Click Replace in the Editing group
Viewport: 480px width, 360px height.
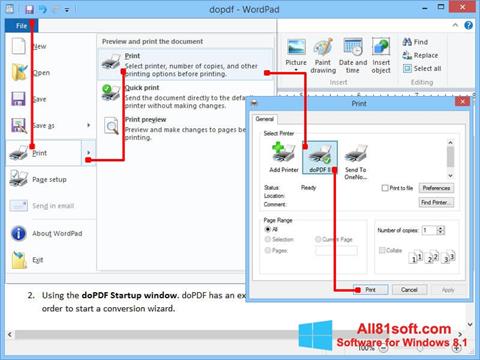(x=421, y=55)
